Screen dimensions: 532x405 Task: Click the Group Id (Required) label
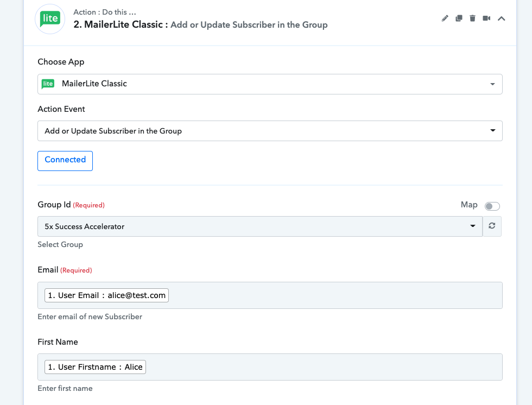[71, 205]
